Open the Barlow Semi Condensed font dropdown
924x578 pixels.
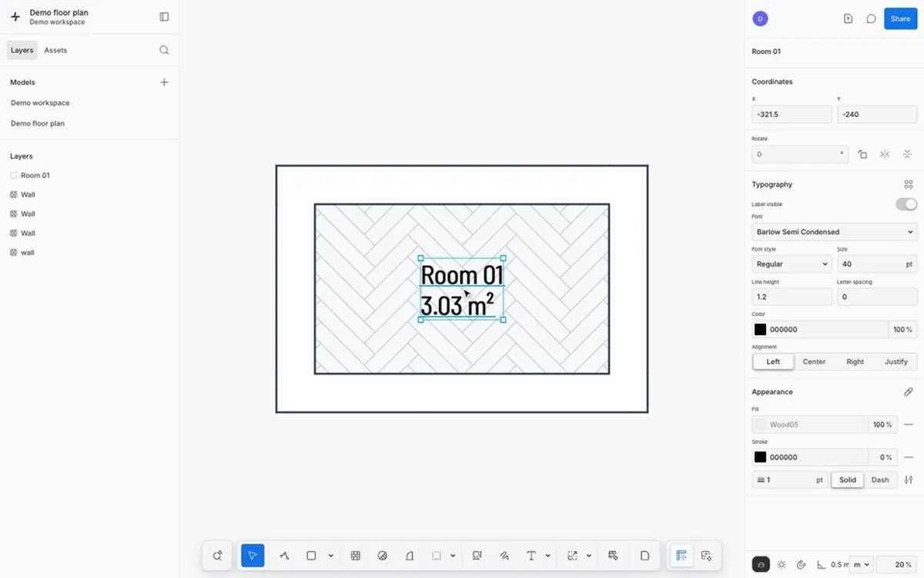tap(835, 232)
